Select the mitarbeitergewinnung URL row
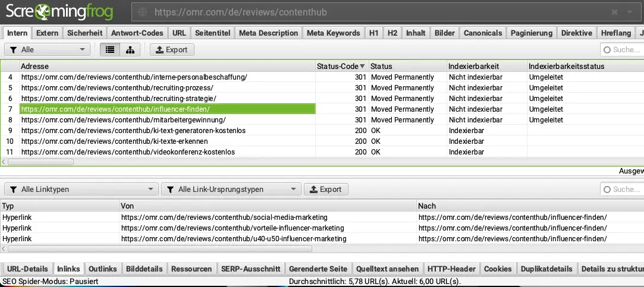644x287 pixels. 168,119
